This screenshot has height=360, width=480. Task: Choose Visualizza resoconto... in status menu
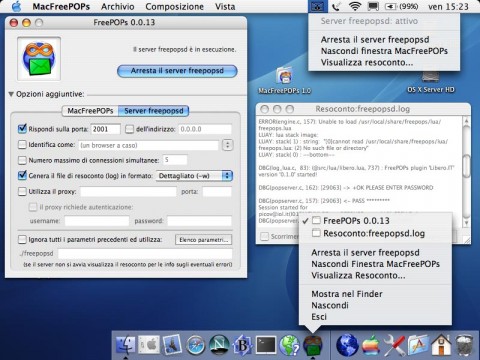coord(384,62)
